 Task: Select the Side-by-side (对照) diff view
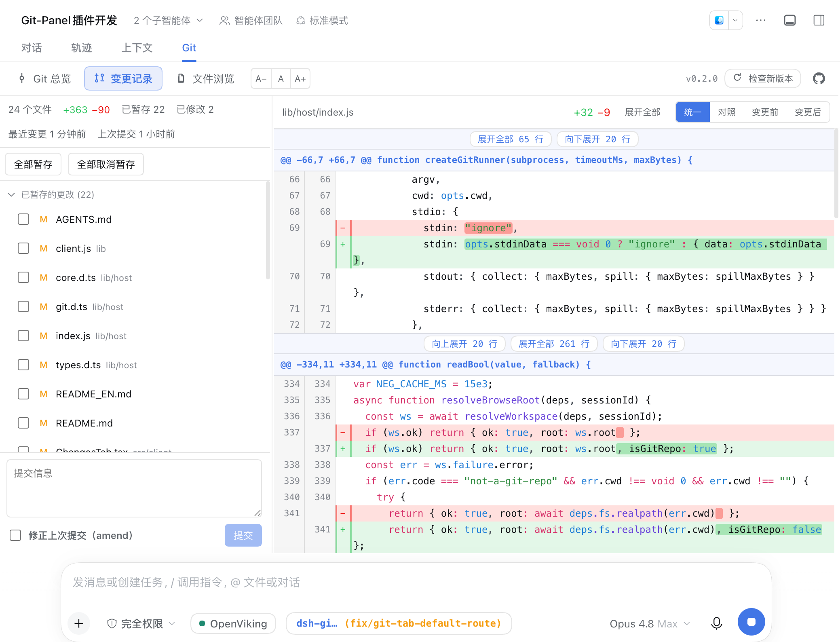pos(726,112)
